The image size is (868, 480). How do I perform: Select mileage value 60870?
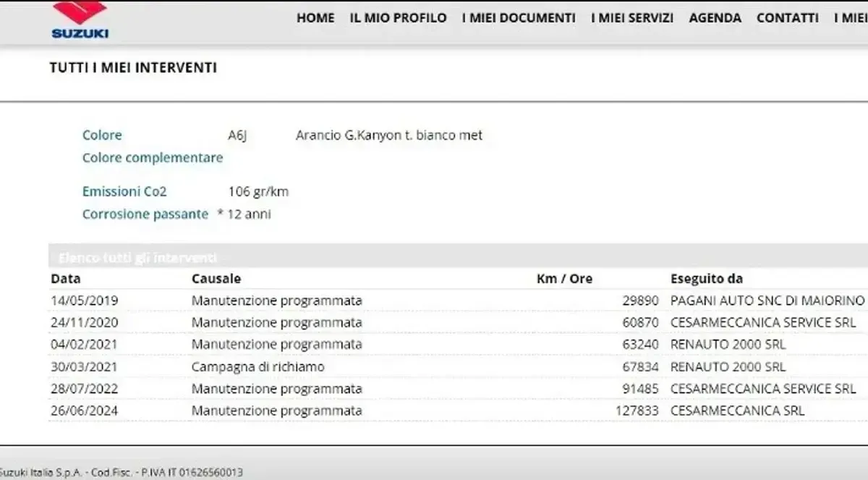pos(640,322)
